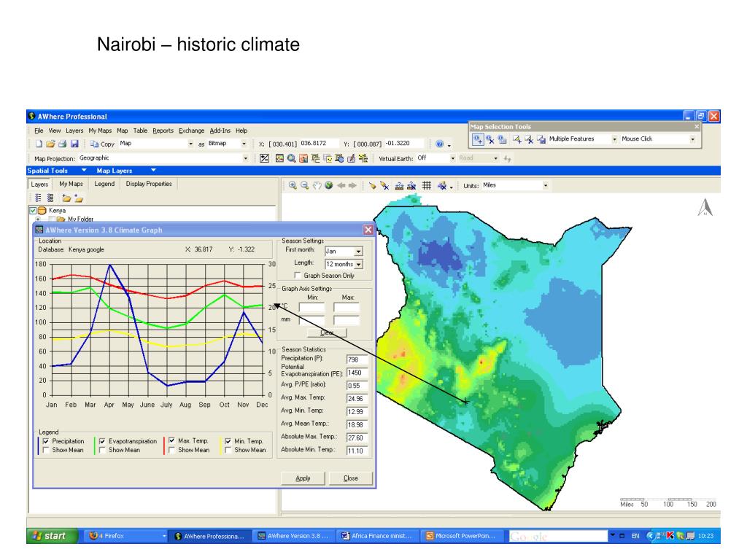Open the Mouse Click dropdown
The height and width of the screenshot is (560, 747).
point(693,139)
